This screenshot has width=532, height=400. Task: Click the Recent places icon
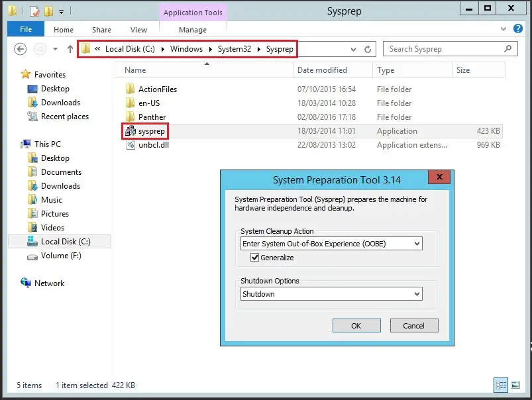click(x=32, y=117)
